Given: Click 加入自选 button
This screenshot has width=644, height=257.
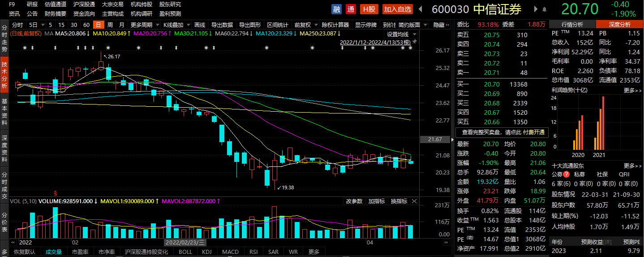Looking at the screenshot, I should point(398,9).
